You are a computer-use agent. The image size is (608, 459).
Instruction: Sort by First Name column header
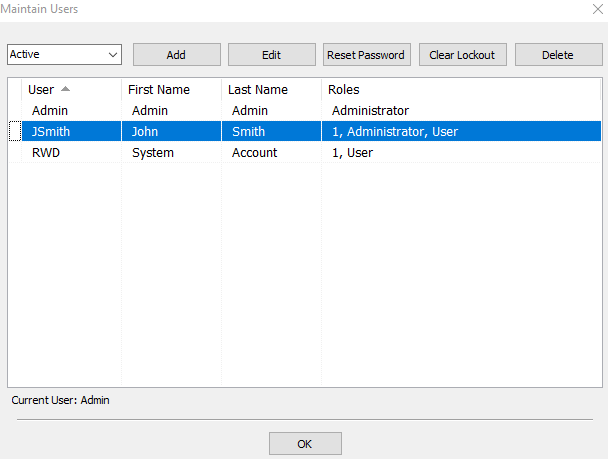[x=171, y=90]
